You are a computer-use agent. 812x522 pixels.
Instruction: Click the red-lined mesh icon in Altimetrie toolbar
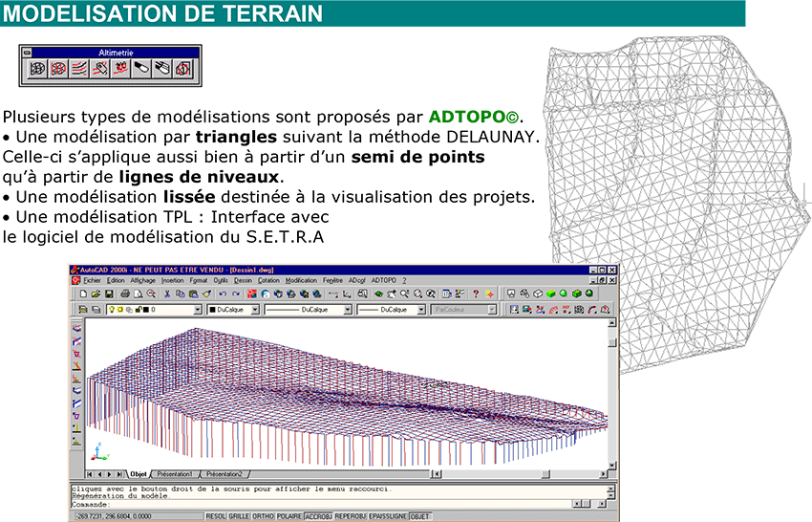pyautogui.click(x=58, y=69)
